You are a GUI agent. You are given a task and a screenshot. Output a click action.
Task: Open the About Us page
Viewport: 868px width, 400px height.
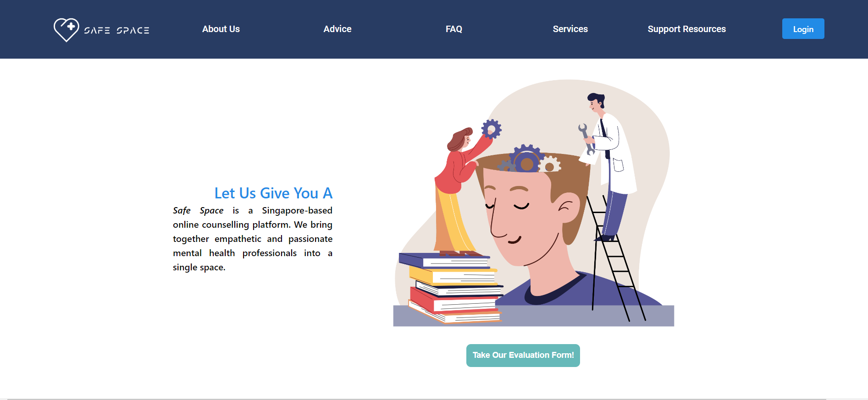[221, 29]
